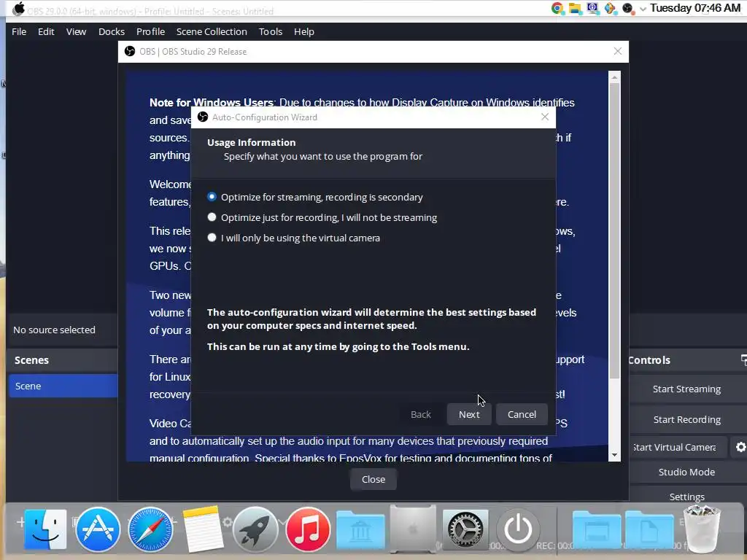Click the OBS tray icon

(628, 8)
